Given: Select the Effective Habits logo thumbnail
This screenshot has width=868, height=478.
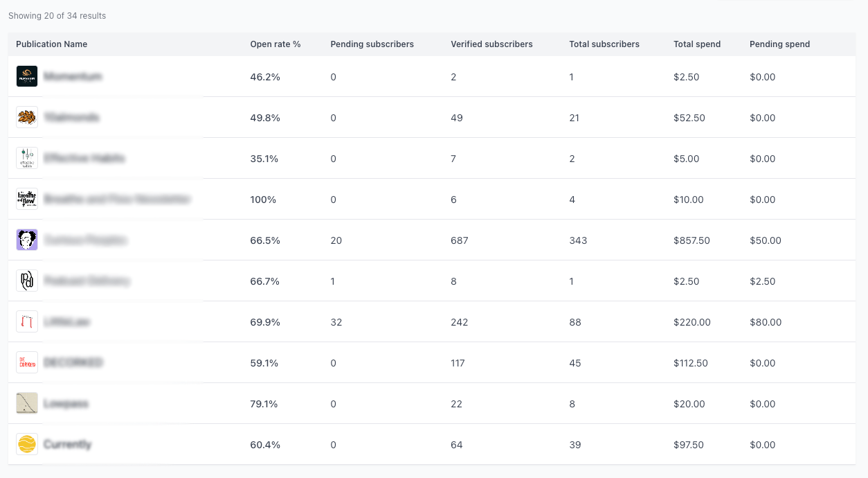Looking at the screenshot, I should [x=27, y=158].
